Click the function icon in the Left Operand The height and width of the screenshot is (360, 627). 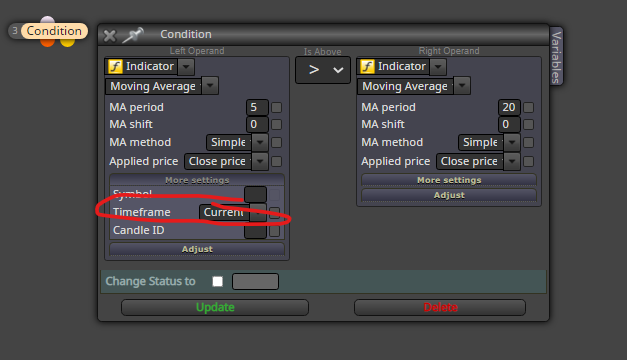(116, 66)
